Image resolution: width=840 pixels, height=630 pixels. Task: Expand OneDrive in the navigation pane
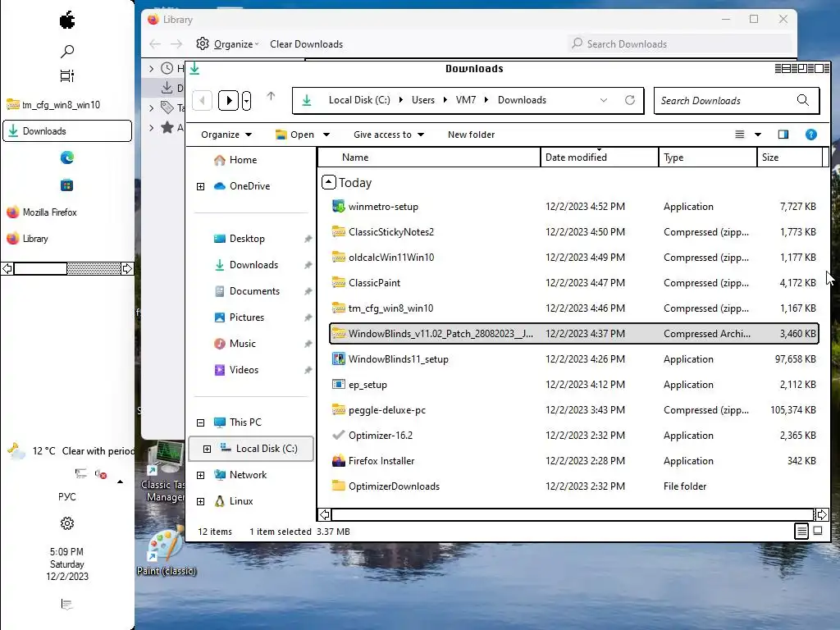pyautogui.click(x=200, y=186)
